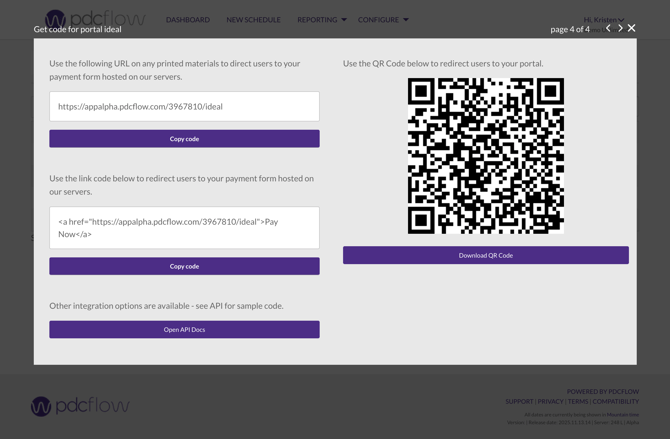This screenshot has height=439, width=670.
Task: Select the Pay Now anchor code field
Action: pyautogui.click(x=184, y=228)
